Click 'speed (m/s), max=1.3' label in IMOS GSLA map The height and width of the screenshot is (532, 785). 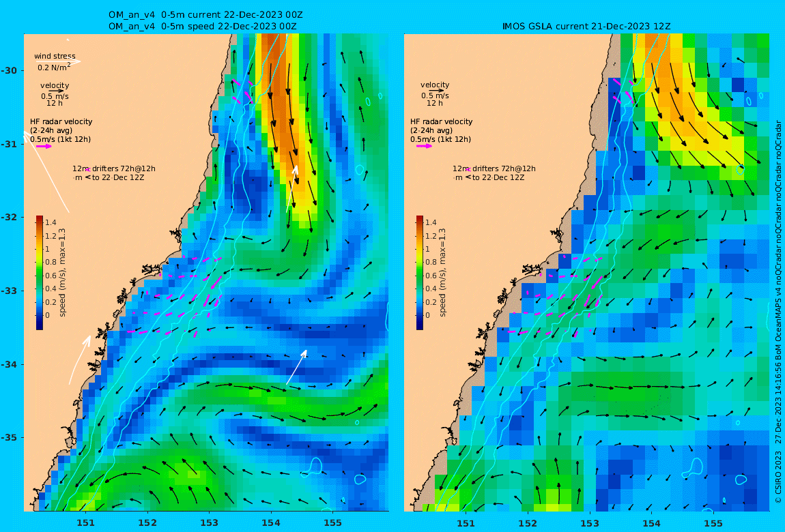[x=442, y=273]
